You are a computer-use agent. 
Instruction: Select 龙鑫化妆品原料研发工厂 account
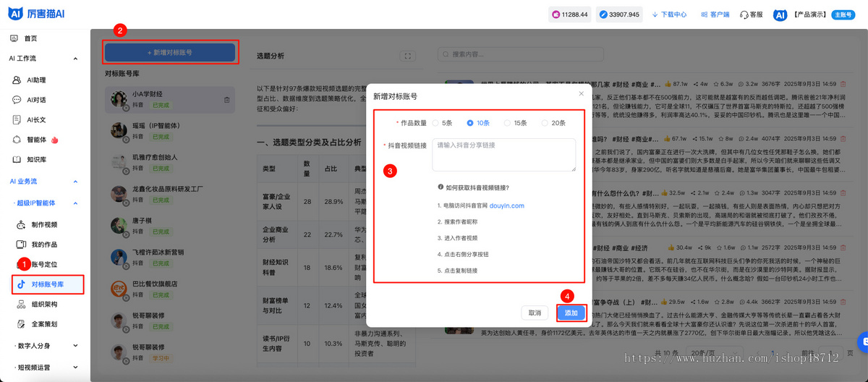click(170, 194)
